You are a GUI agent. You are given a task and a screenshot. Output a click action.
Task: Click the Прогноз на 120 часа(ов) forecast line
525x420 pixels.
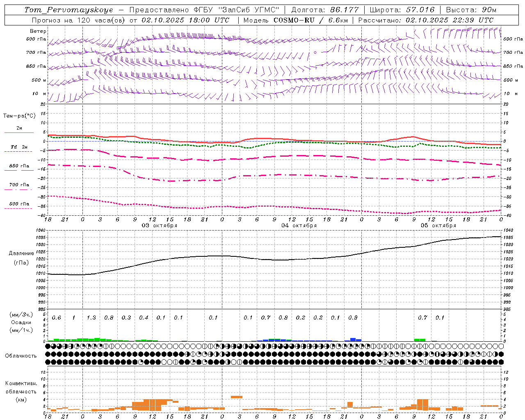point(131,20)
